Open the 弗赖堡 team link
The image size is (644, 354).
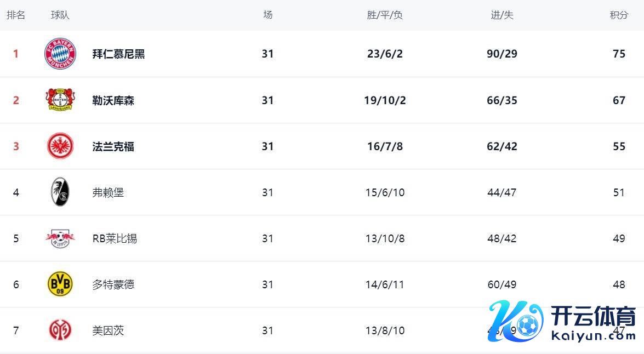coord(108,192)
